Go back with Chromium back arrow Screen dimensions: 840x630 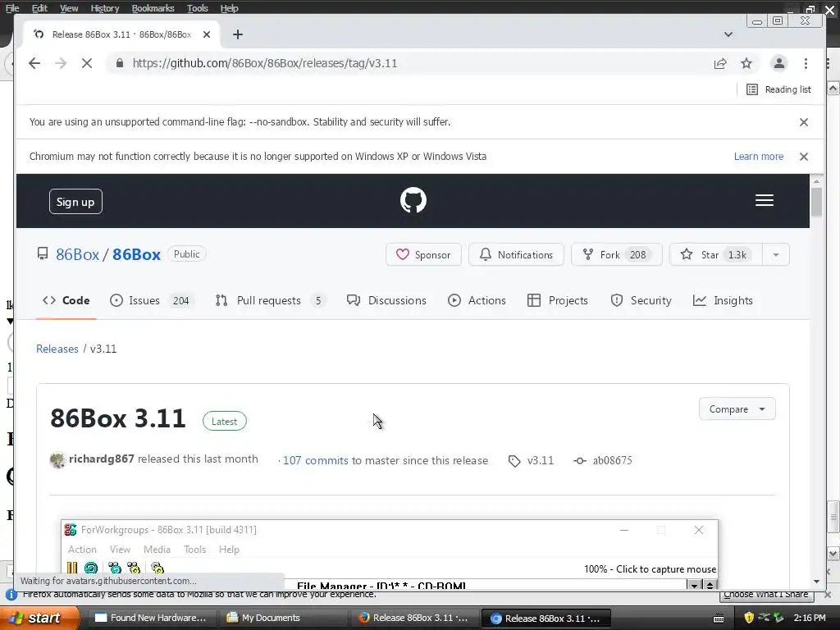coord(34,63)
